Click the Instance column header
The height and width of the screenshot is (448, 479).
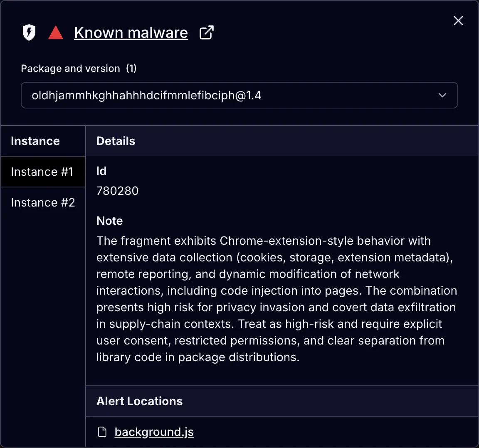point(35,141)
